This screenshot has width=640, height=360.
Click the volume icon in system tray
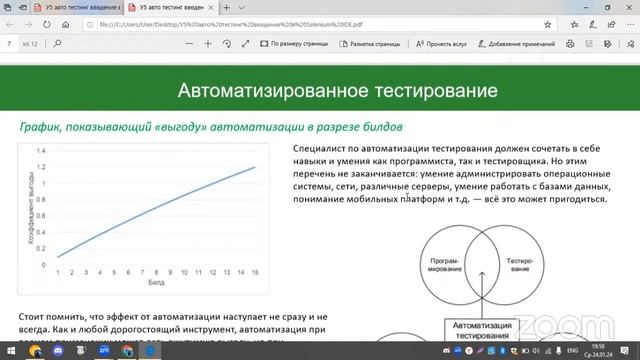536,351
